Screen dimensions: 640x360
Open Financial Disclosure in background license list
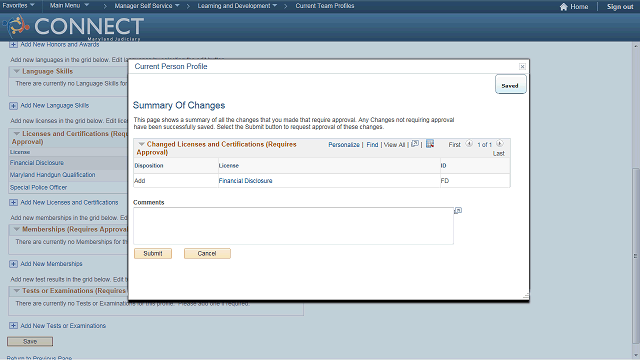37,163
